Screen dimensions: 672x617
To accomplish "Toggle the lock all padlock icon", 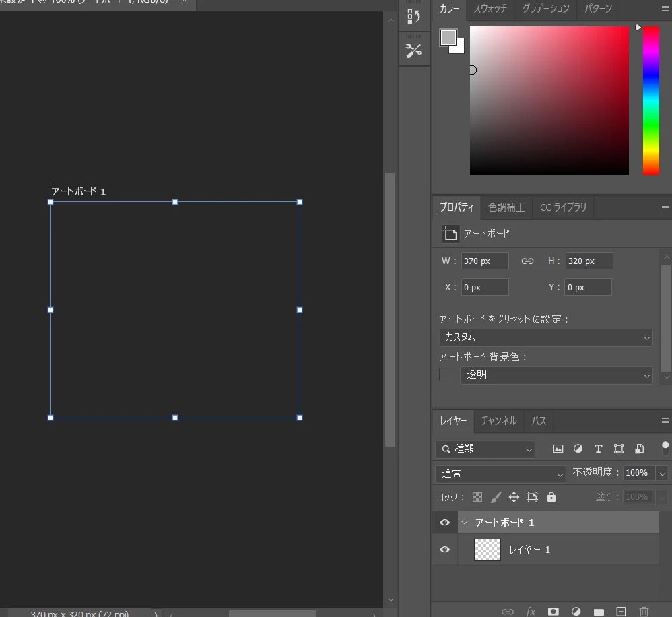I will pyautogui.click(x=551, y=497).
